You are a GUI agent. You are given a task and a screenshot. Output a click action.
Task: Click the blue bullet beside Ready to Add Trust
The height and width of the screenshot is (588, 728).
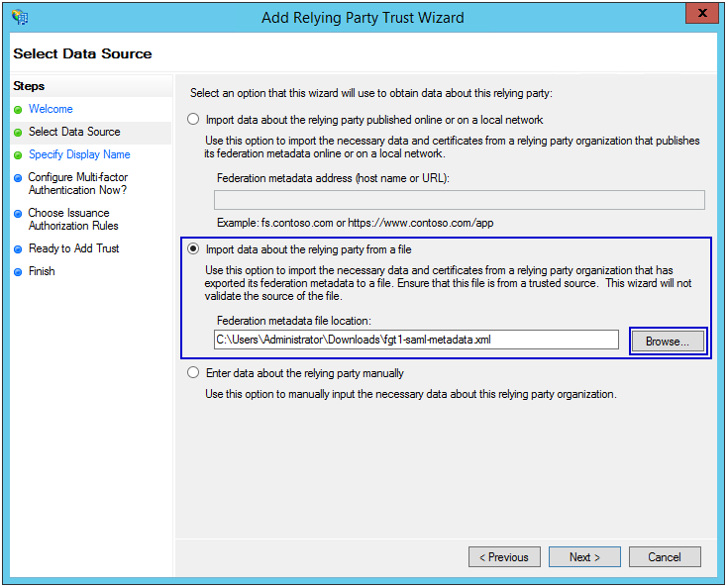(x=18, y=248)
